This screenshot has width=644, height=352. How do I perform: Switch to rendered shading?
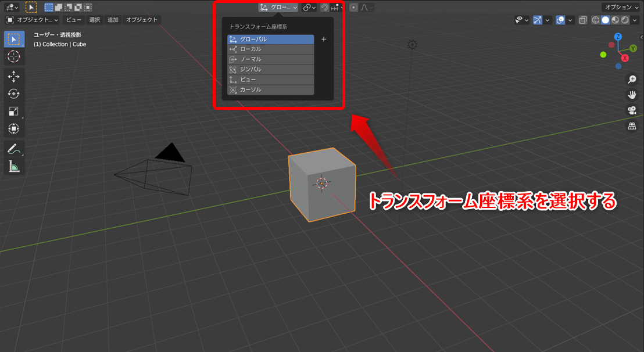coord(625,20)
